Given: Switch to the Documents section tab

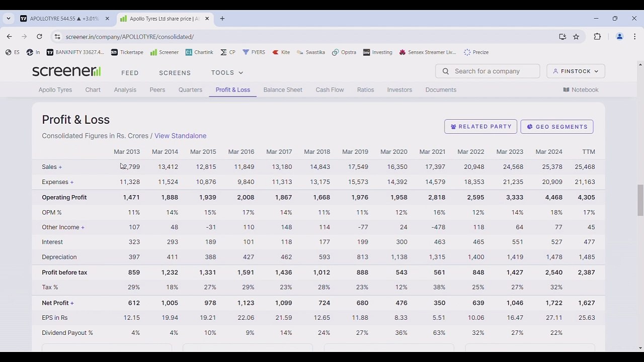Looking at the screenshot, I should (x=441, y=90).
